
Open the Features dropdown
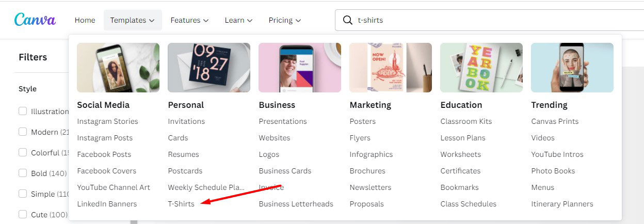click(x=189, y=20)
